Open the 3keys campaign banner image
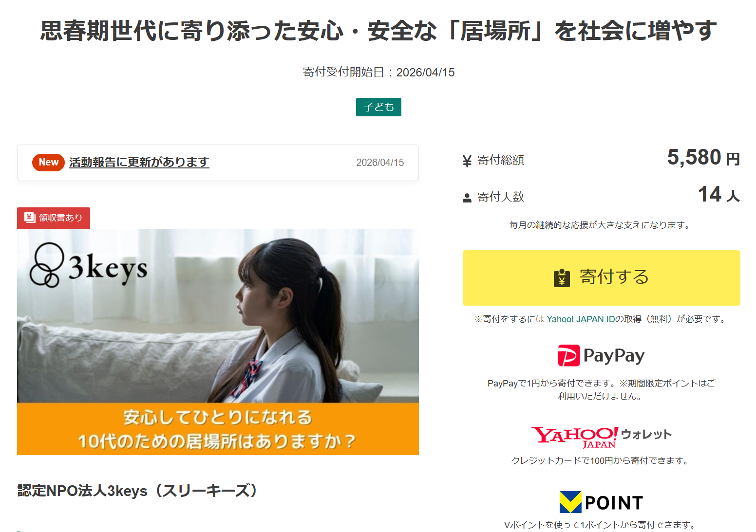Viewport: 756px width, 532px height. point(218,342)
